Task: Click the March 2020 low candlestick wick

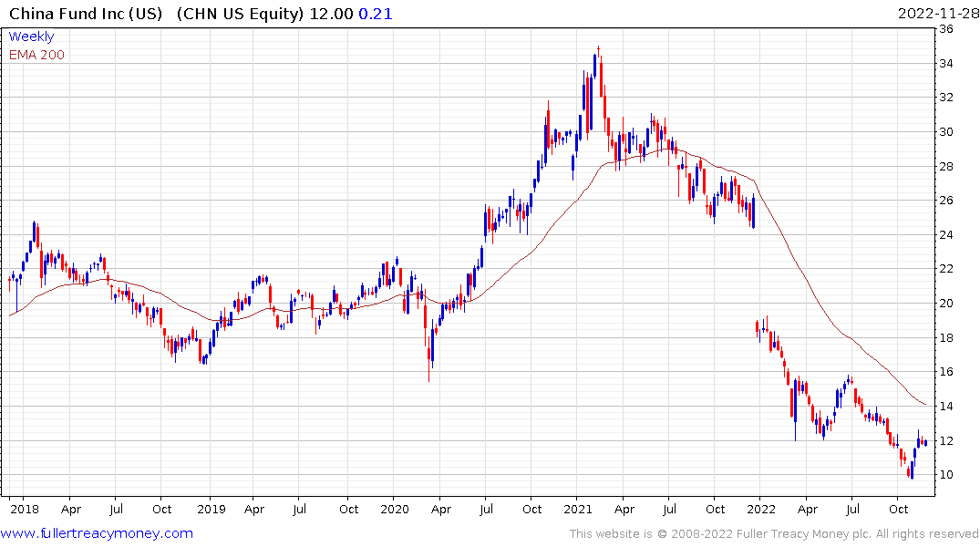Action: pyautogui.click(x=428, y=363)
